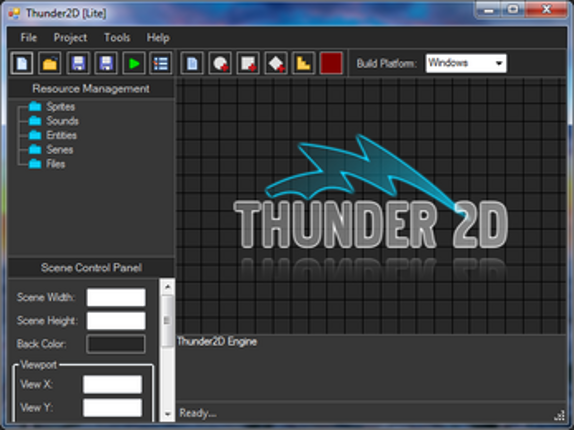The width and height of the screenshot is (574, 430).
Task: Click the Scene Width input field
Action: pyautogui.click(x=116, y=297)
